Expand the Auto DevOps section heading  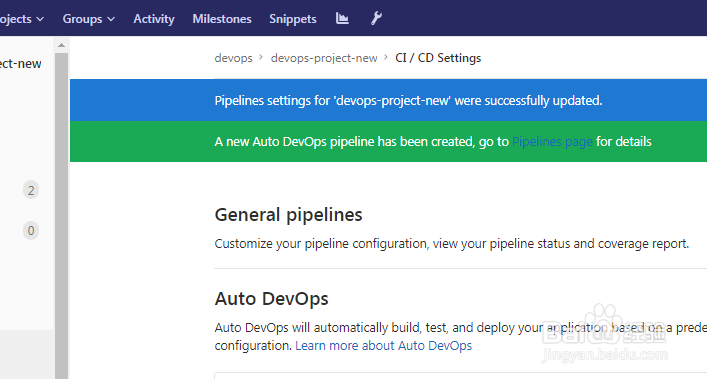[x=271, y=299]
